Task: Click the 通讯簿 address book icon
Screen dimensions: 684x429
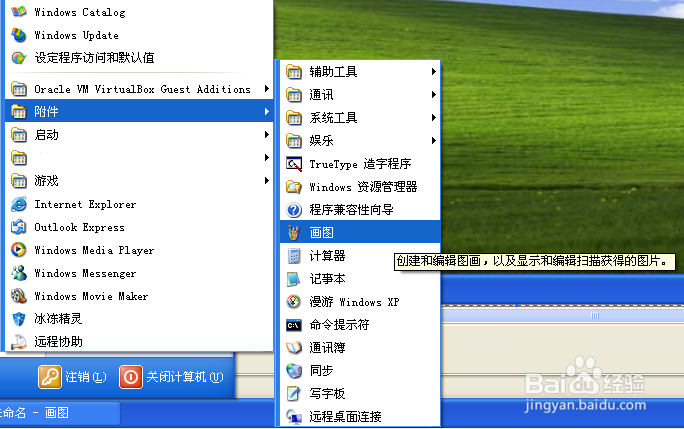Action: [x=294, y=347]
